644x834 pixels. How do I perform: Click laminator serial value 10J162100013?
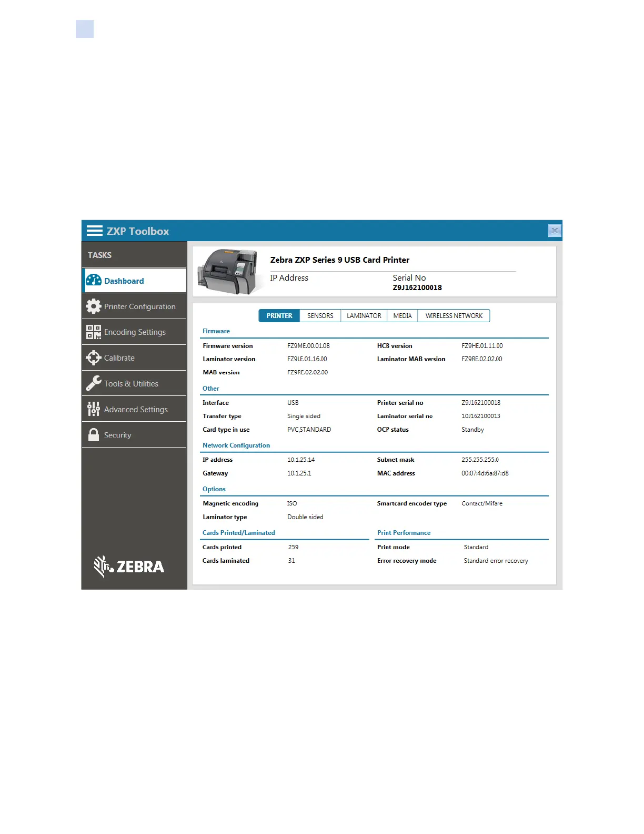point(481,416)
